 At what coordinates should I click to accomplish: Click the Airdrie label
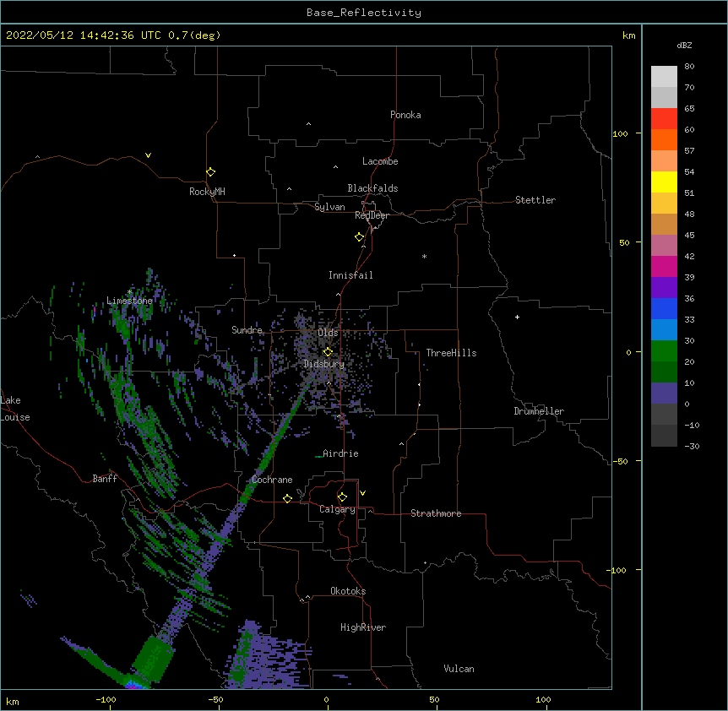tap(340, 453)
